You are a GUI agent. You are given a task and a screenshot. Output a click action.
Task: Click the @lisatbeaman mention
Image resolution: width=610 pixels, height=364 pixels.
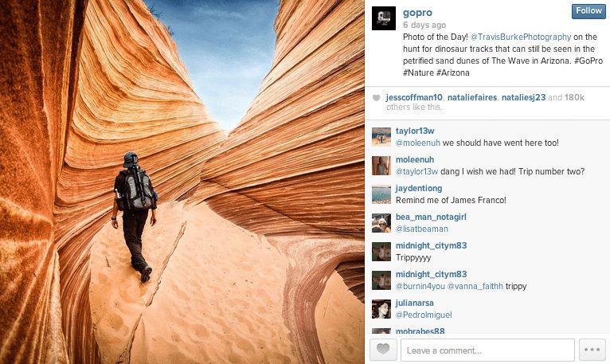pos(422,229)
